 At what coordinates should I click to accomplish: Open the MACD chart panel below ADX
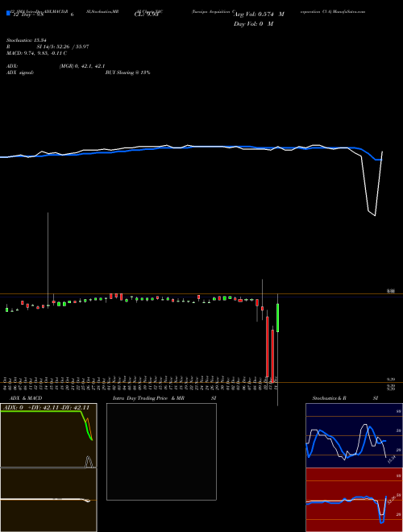pyautogui.click(x=48, y=500)
